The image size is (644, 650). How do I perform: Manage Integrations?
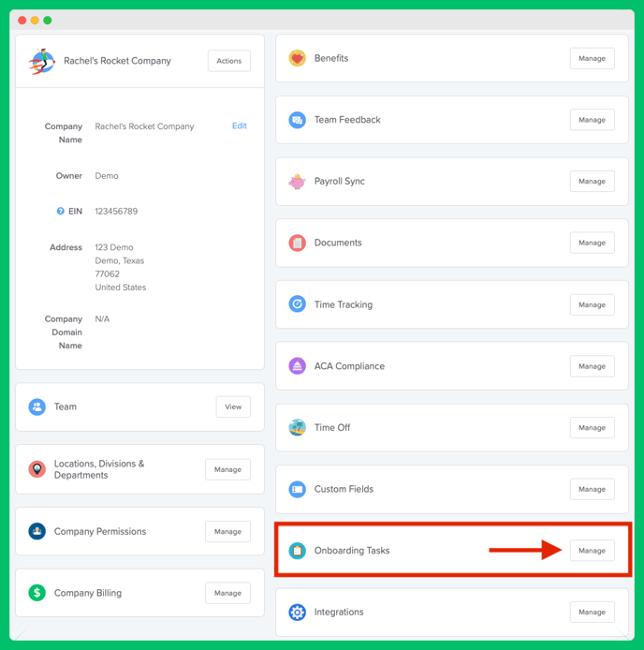click(x=593, y=612)
